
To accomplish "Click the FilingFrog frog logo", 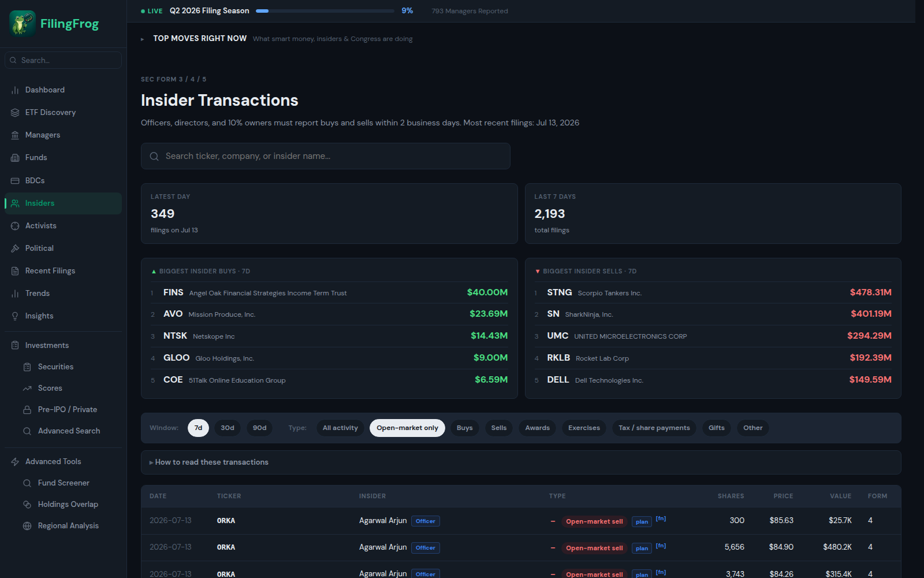I will click(23, 24).
